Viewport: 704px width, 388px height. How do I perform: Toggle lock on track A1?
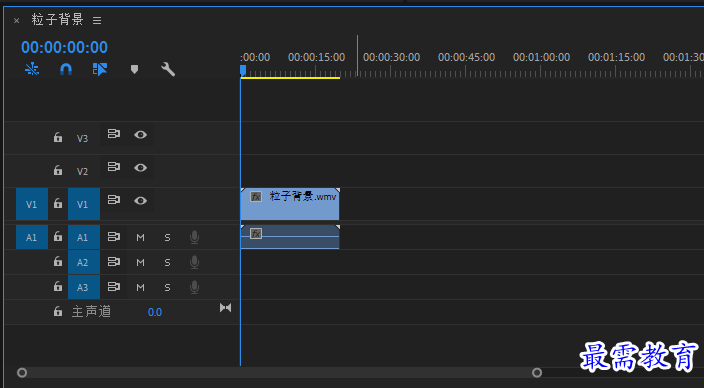(58, 236)
